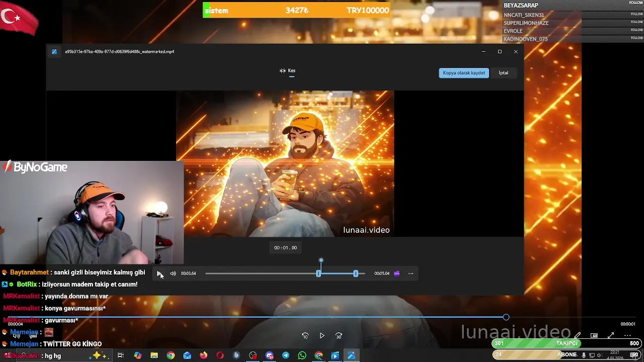The image size is (644, 362).
Task: Switch to Photos app in taskbar
Action: pos(351,355)
